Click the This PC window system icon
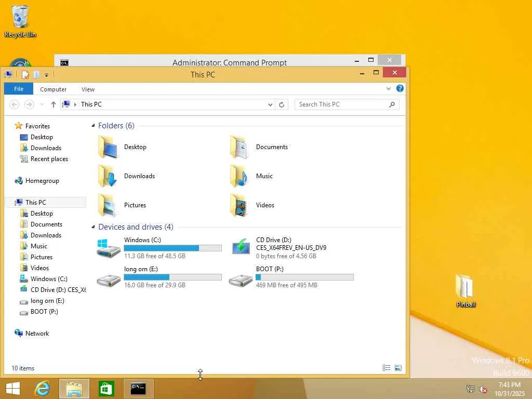This screenshot has height=399, width=532. pos(8,75)
